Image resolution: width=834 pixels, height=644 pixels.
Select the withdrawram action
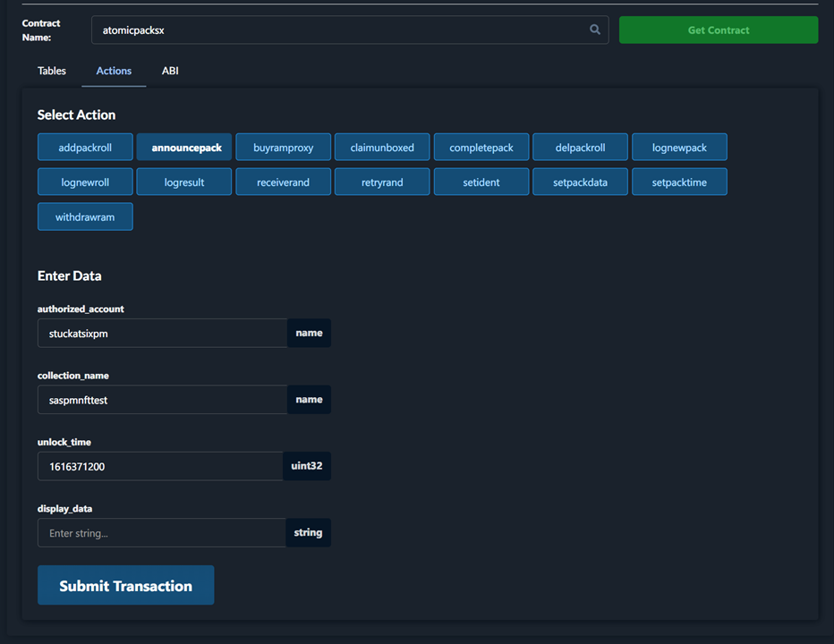(x=85, y=216)
